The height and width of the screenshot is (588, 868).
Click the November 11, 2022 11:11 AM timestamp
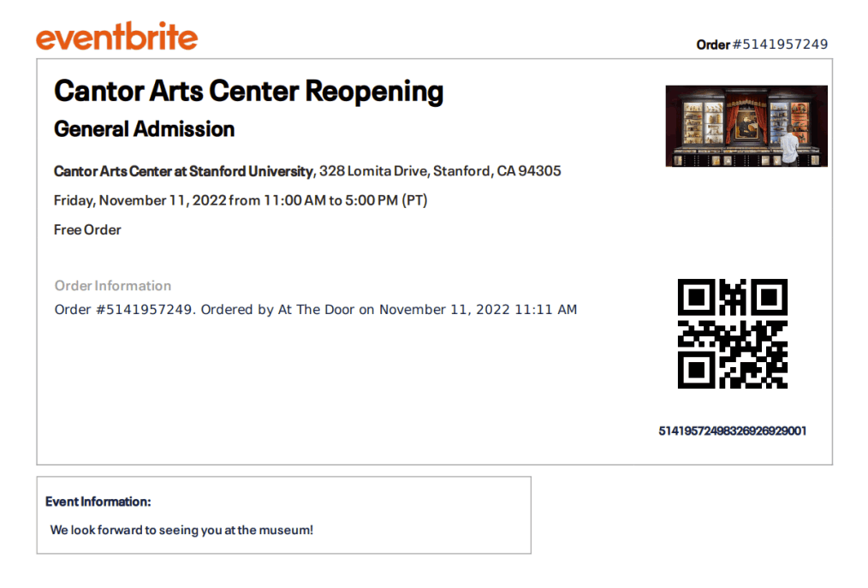pos(478,310)
